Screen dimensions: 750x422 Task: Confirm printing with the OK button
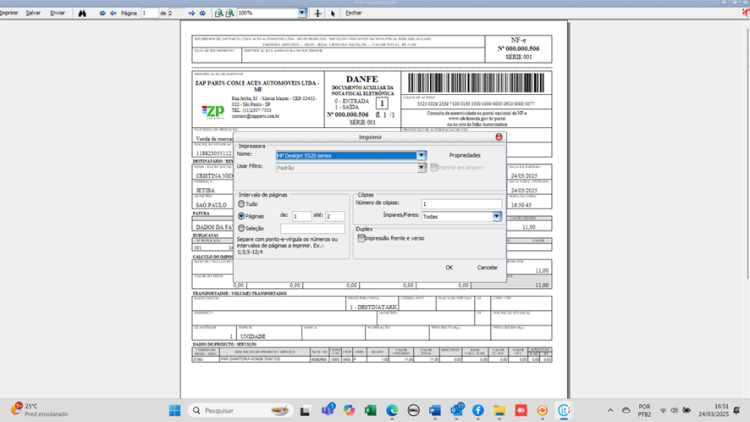[x=449, y=267]
